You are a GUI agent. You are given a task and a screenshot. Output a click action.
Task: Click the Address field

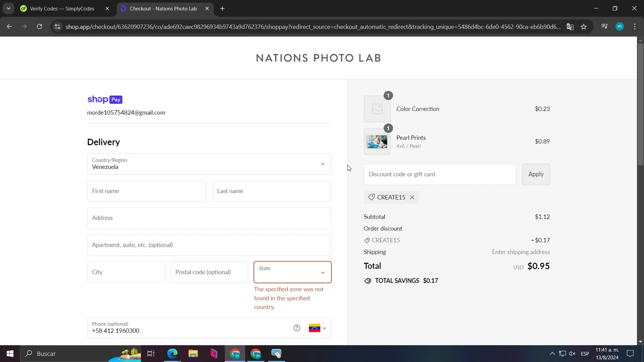tap(210, 218)
